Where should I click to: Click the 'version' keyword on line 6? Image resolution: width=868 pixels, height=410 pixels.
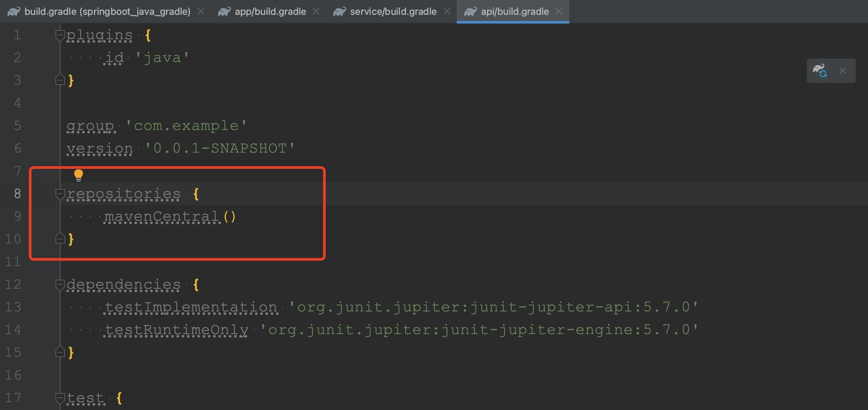click(x=100, y=148)
